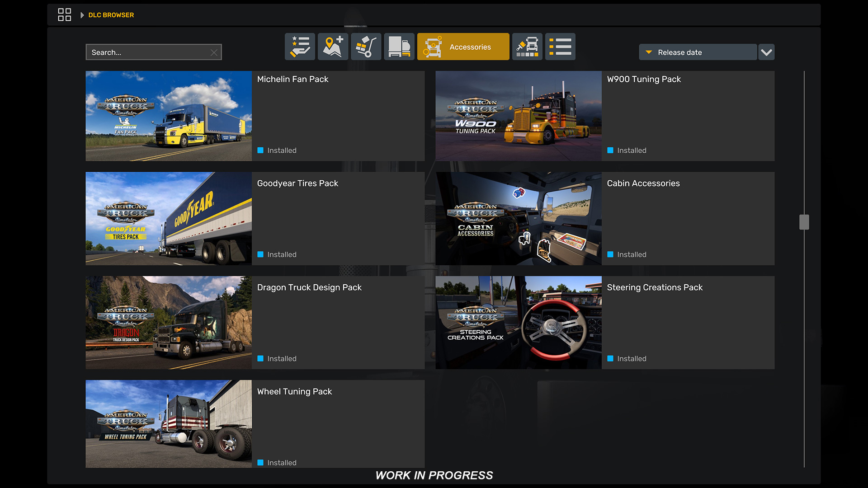Toggle Installed marker on Wheel Tuning Pack
The height and width of the screenshot is (488, 868).
click(x=260, y=463)
